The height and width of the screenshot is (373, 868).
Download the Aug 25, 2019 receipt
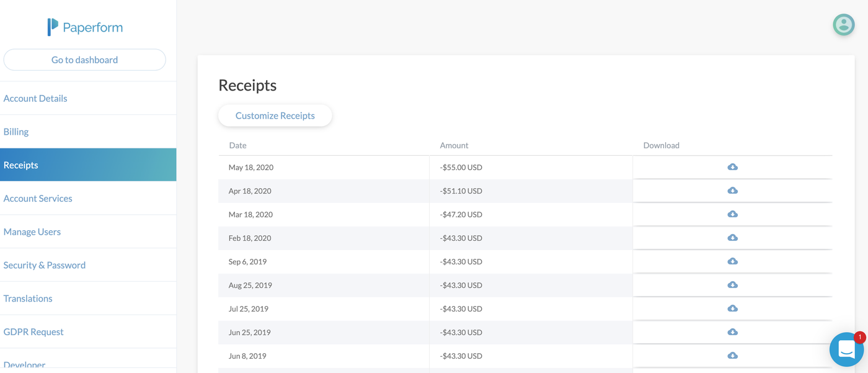coord(732,285)
